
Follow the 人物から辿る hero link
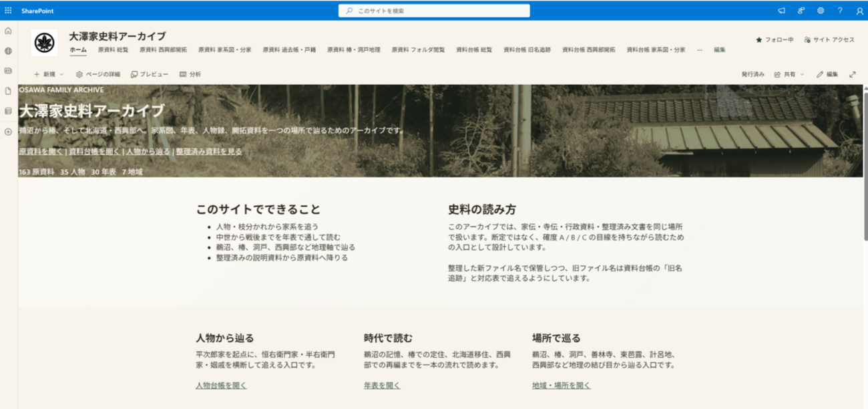(x=148, y=152)
